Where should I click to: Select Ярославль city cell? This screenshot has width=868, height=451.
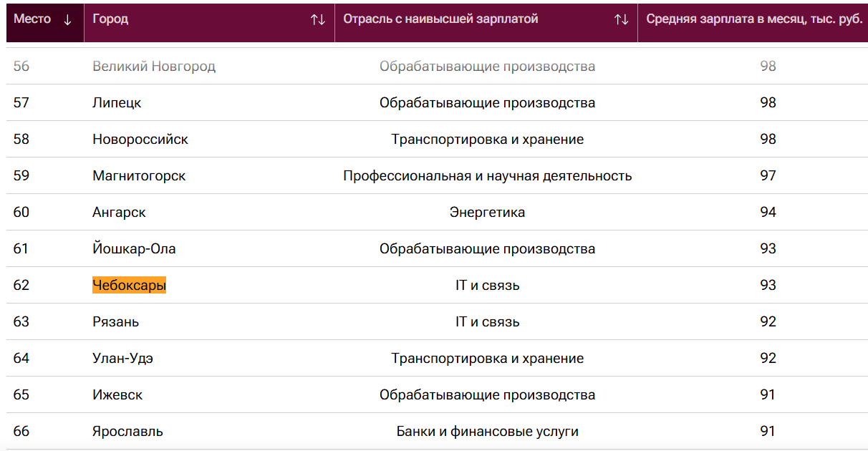coord(127,432)
